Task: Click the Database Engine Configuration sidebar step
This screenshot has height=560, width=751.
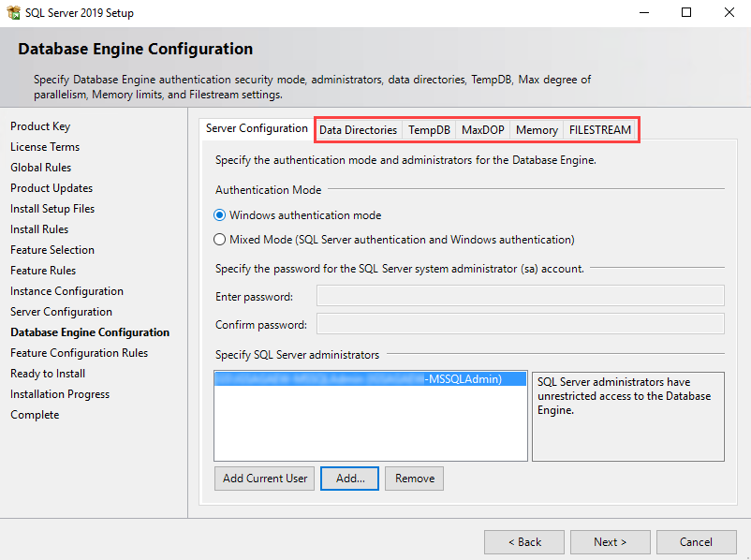Action: point(90,332)
